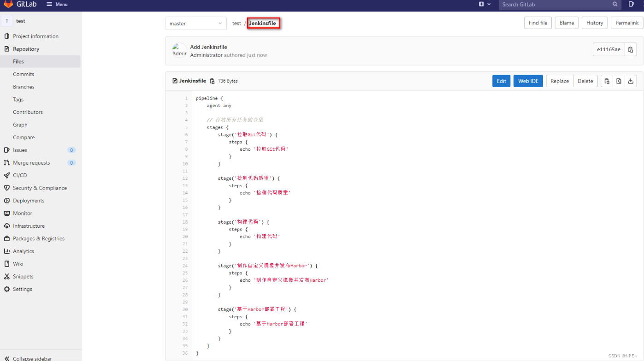
Task: Copy commit SHA icon
Action: point(631,49)
